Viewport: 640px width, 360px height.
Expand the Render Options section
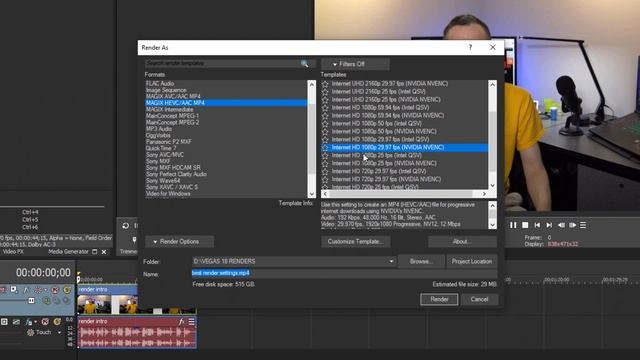pos(179,242)
